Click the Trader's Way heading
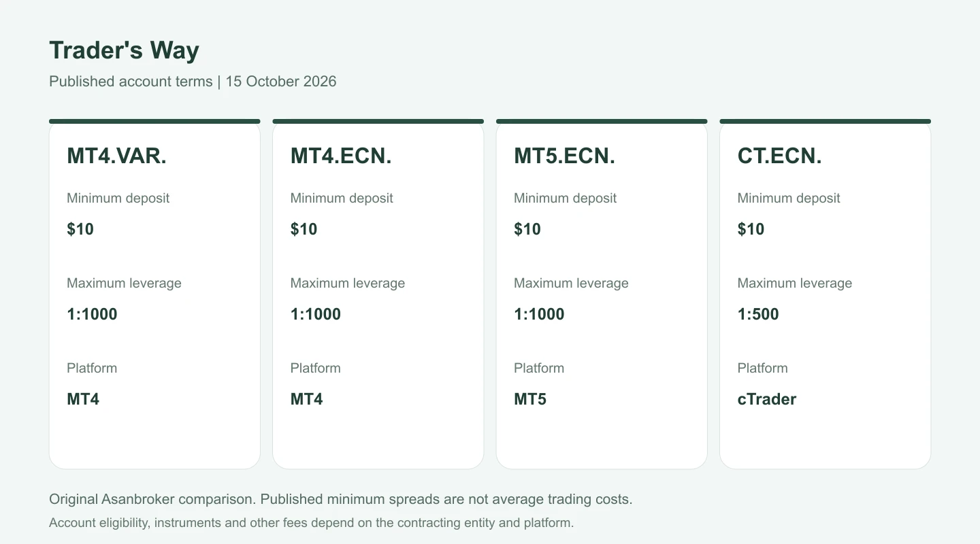Screen dimensions: 980x544 124,51
